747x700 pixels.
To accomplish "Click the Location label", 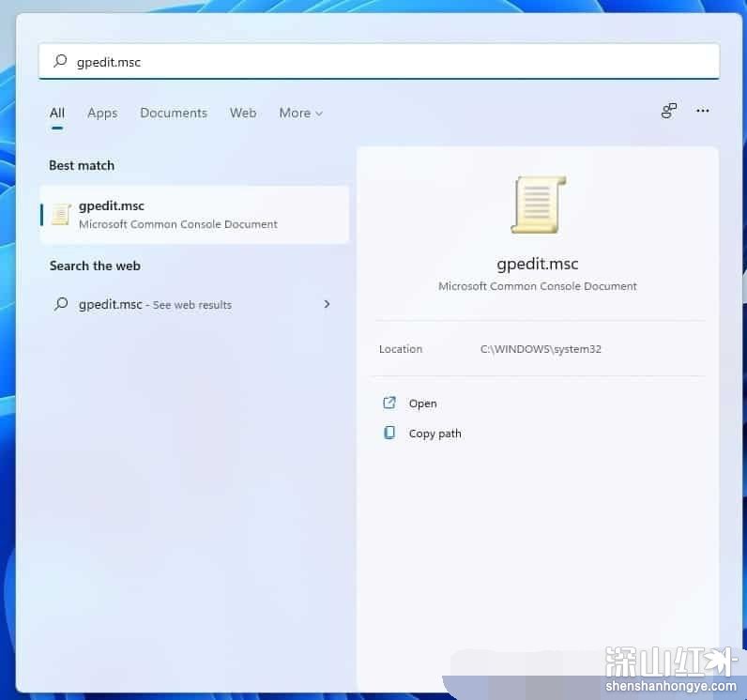I will [401, 349].
